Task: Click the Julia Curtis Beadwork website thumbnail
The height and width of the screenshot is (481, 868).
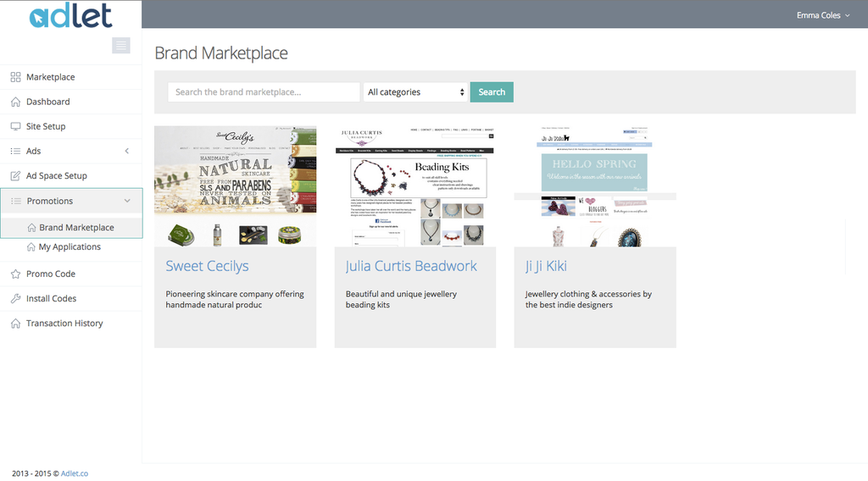Action: click(415, 186)
